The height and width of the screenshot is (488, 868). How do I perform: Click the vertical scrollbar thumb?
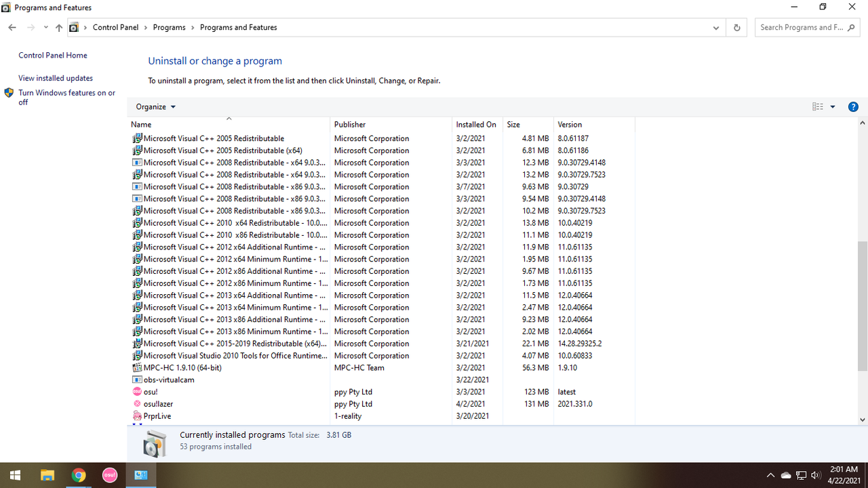point(863,305)
